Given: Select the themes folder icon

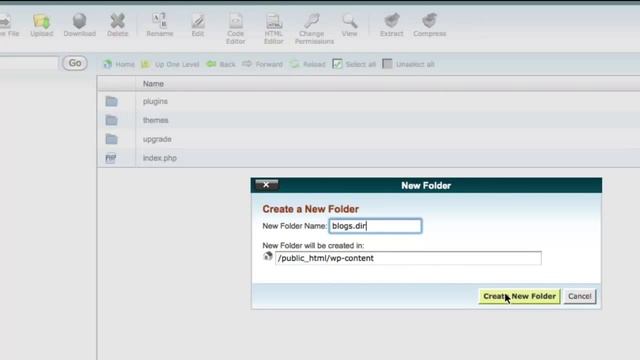Looking at the screenshot, I should click(x=111, y=120).
